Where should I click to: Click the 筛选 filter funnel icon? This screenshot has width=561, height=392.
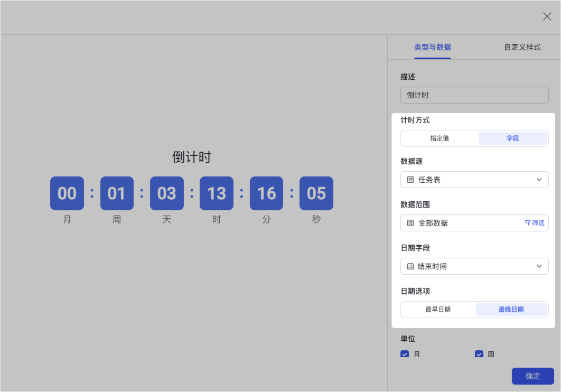[x=527, y=223]
